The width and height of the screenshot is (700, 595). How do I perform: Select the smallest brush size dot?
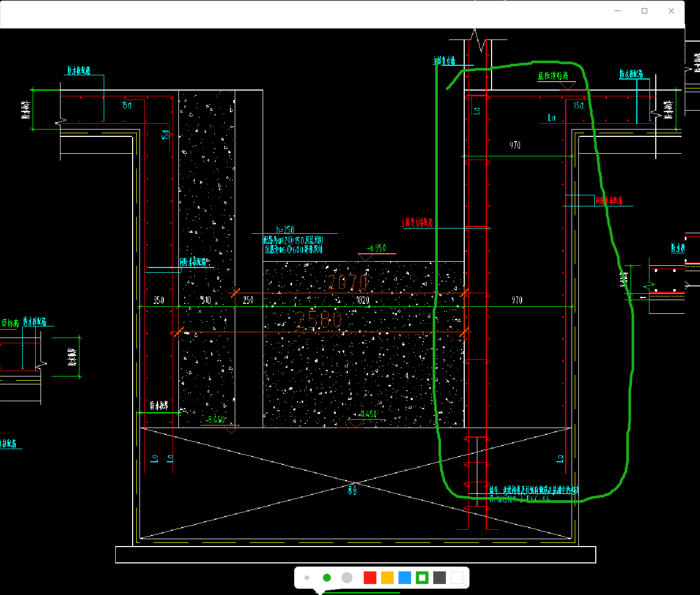click(307, 578)
